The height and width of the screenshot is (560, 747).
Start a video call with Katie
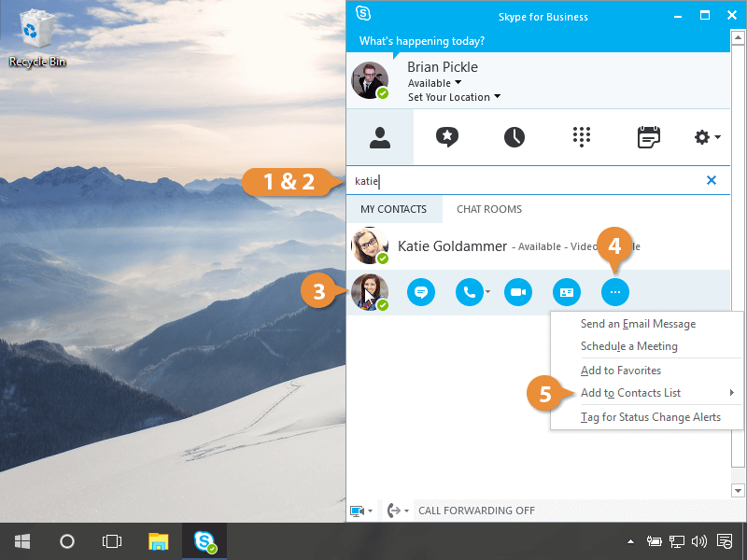(x=518, y=292)
